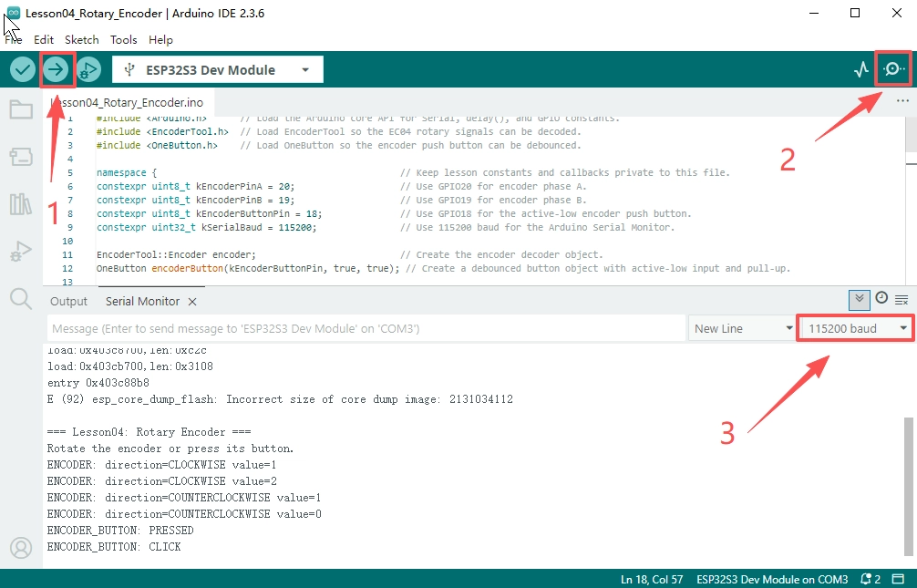
Task: Click 'Rotate the encoder or press its button.'
Action: click(x=170, y=449)
